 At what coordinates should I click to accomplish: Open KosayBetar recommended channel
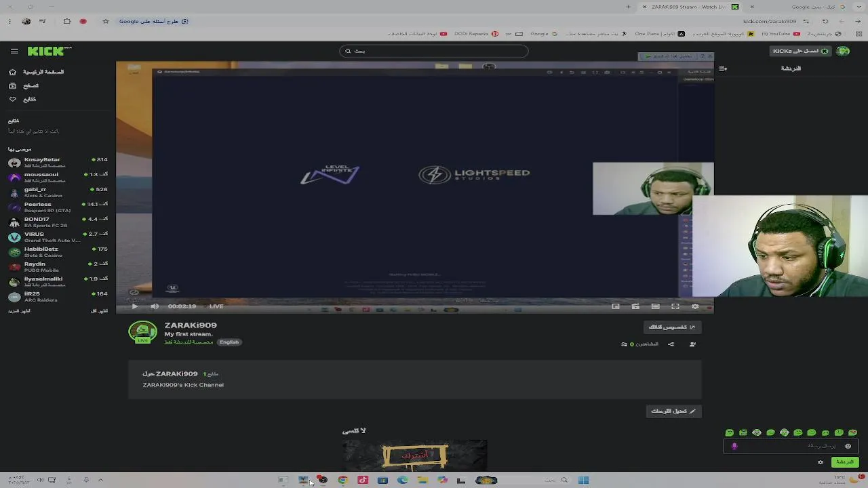58,162
